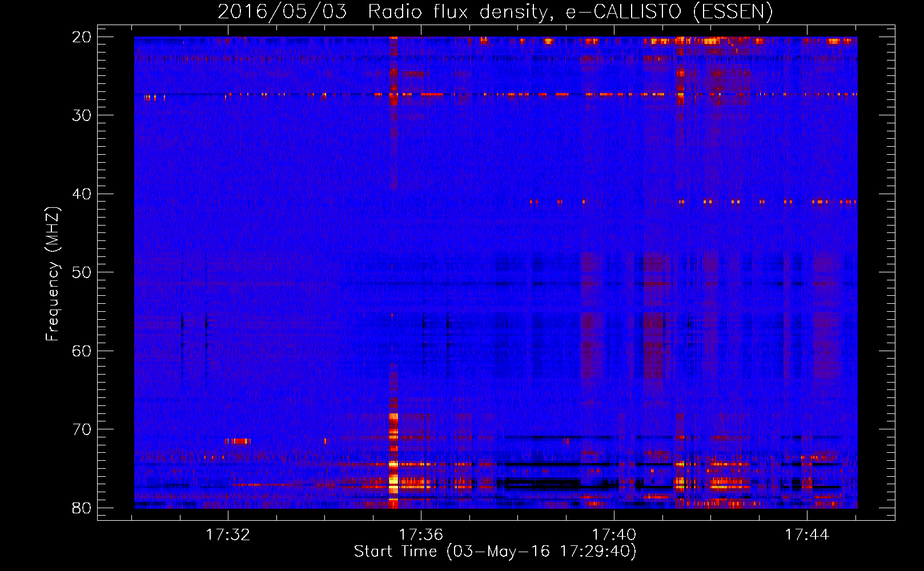924x571 pixels.
Task: Click the 60 frequency tick label
Action: 82,351
